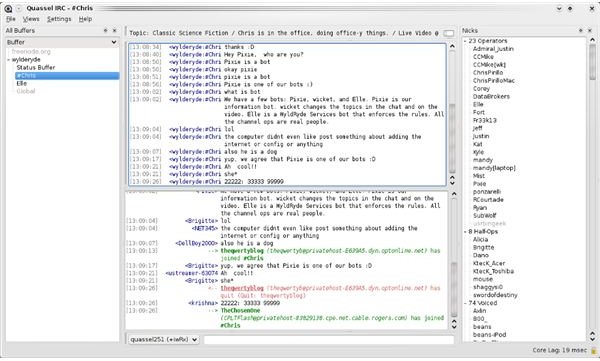The image size is (600, 361).
Task: Open the Buffer view dropdown
Action: tap(62, 42)
